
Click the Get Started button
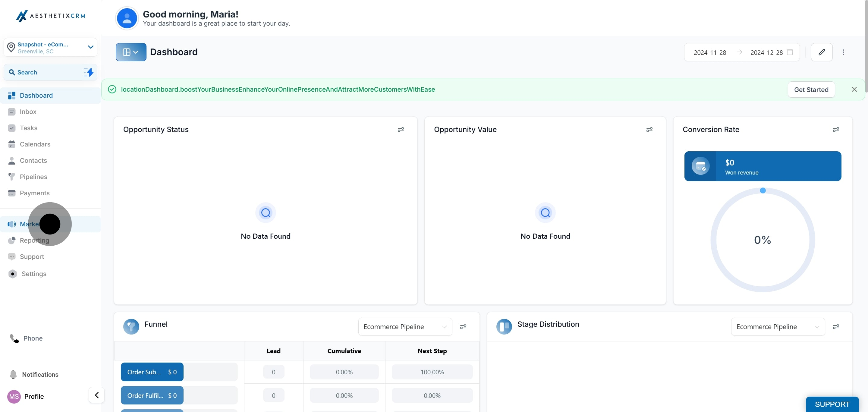pos(811,90)
